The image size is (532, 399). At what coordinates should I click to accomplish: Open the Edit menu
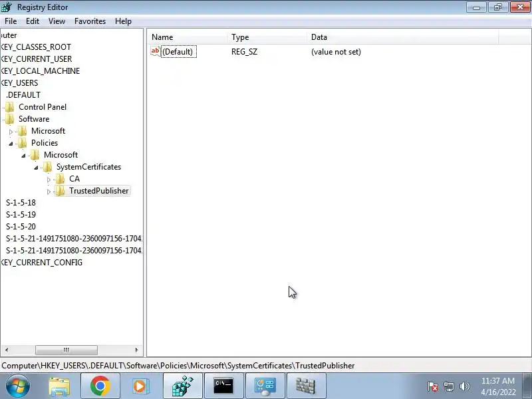click(x=33, y=21)
